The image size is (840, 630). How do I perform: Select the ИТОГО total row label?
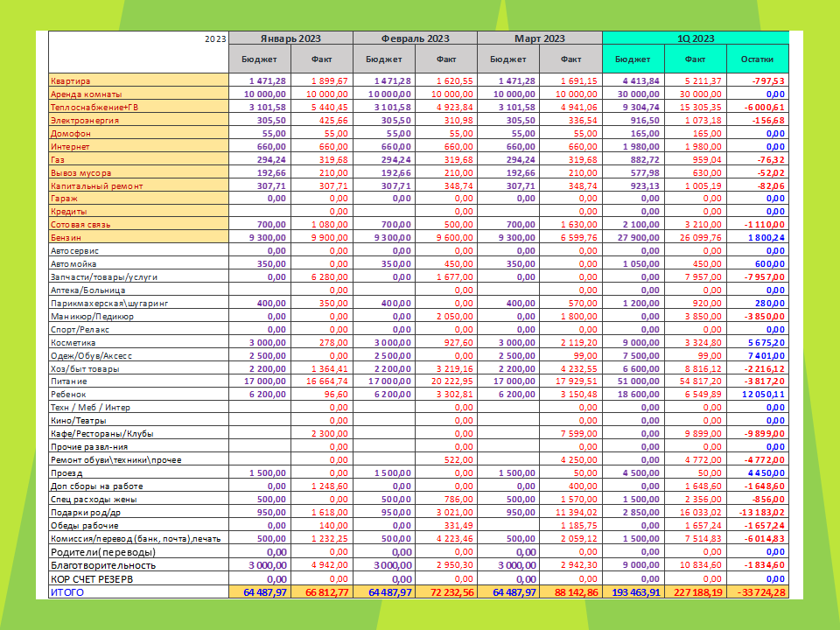click(67, 592)
